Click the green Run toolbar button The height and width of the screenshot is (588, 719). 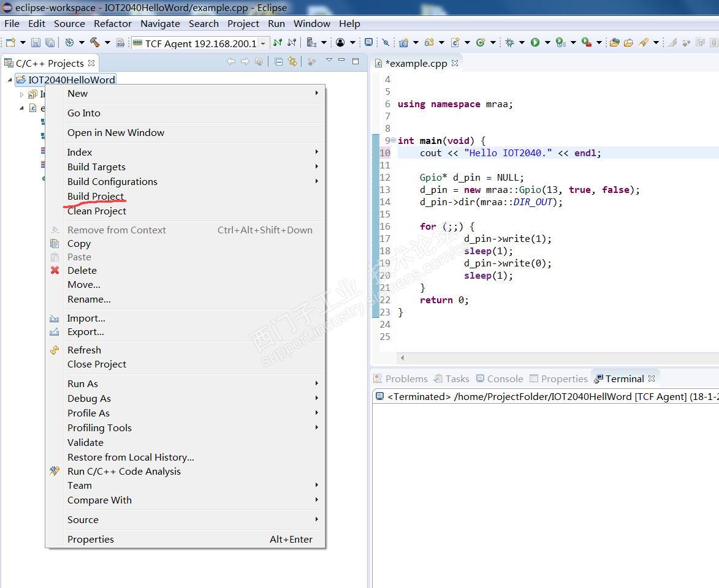pos(535,42)
